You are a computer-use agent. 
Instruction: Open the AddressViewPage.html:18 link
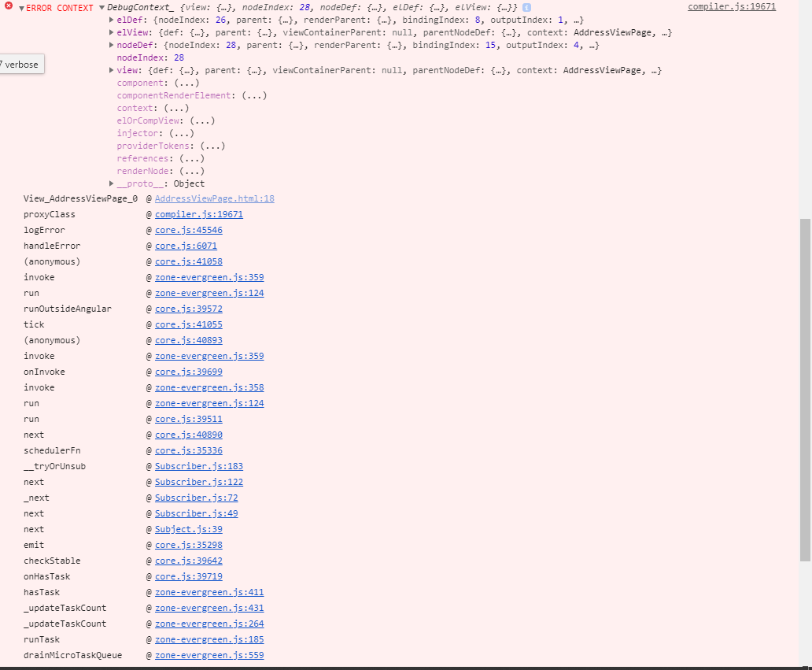(214, 198)
